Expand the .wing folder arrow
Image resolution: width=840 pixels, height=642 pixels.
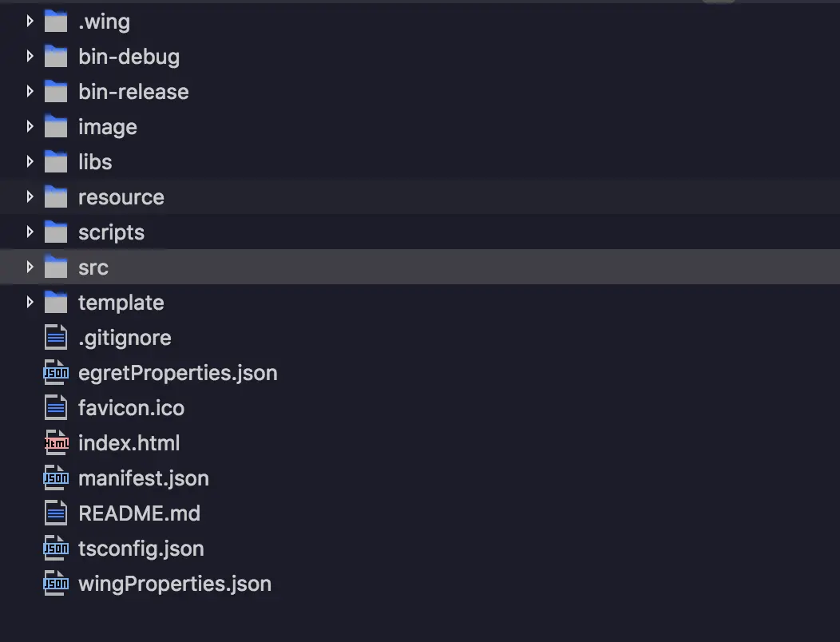tap(30, 22)
